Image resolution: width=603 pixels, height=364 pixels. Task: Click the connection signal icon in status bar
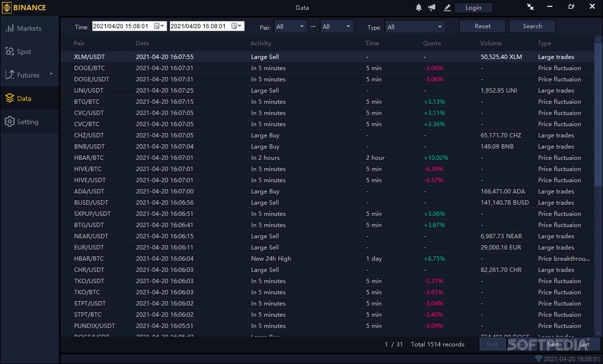538,359
